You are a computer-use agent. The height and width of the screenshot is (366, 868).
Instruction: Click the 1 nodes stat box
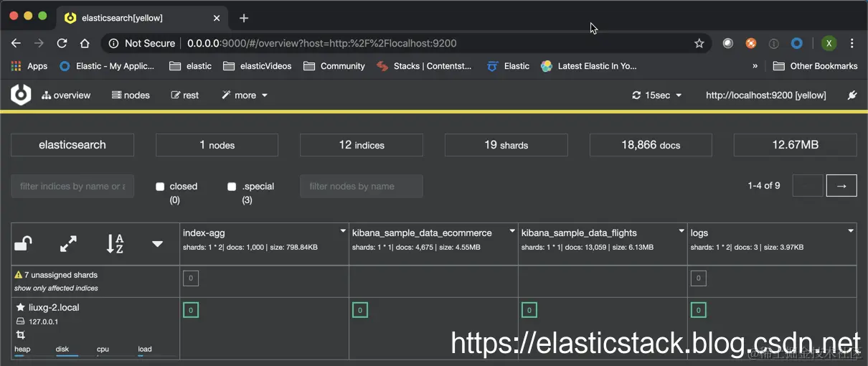click(x=217, y=145)
